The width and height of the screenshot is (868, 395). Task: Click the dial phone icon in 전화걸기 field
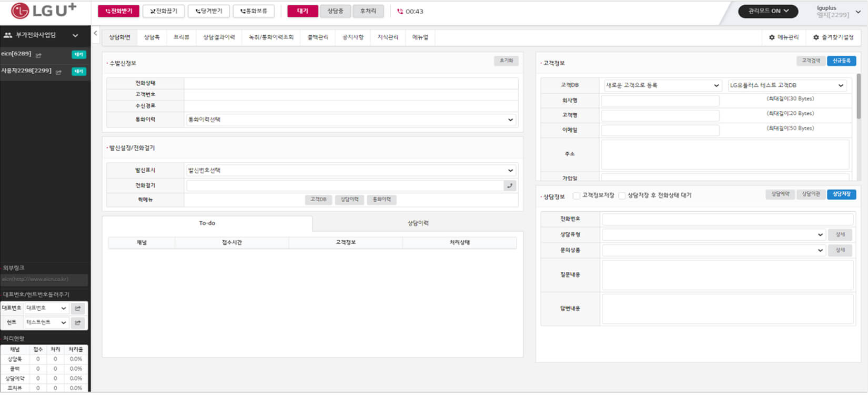click(x=509, y=185)
